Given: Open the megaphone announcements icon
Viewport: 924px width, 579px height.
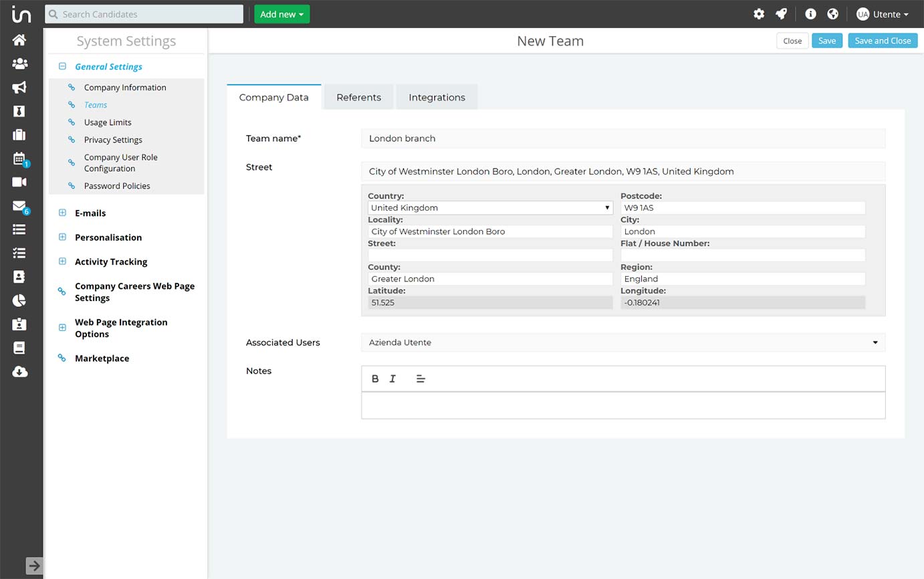Looking at the screenshot, I should [x=19, y=88].
